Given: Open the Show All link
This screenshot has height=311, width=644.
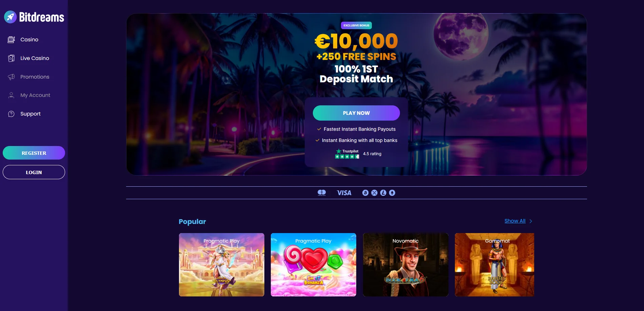Looking at the screenshot, I should pos(515,221).
